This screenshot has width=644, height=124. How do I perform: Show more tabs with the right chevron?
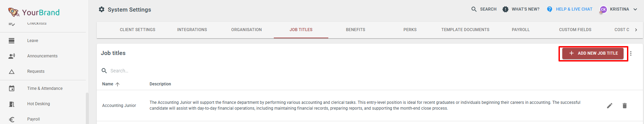coord(636,30)
